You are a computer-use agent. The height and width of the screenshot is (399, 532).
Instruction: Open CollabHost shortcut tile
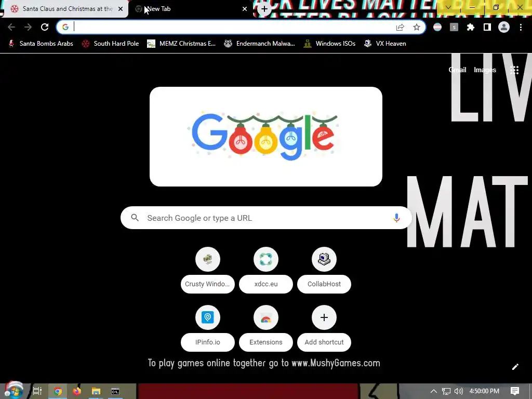[324, 271]
